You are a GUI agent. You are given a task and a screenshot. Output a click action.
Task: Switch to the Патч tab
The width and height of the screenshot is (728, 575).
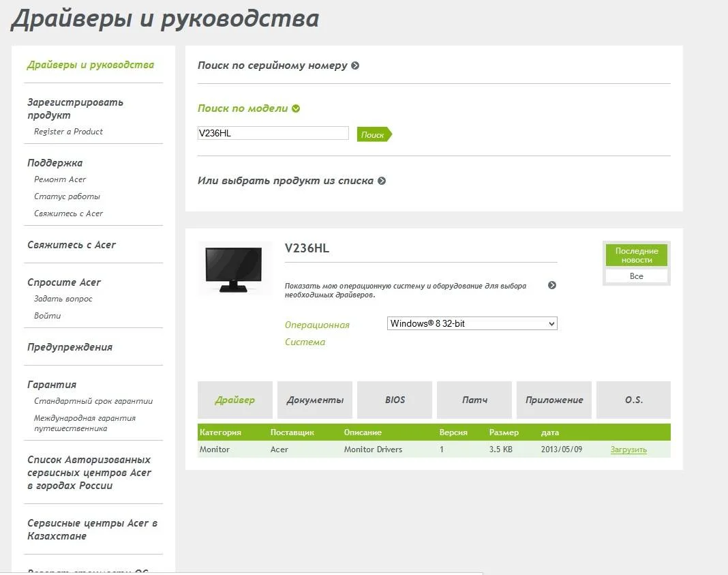point(474,400)
